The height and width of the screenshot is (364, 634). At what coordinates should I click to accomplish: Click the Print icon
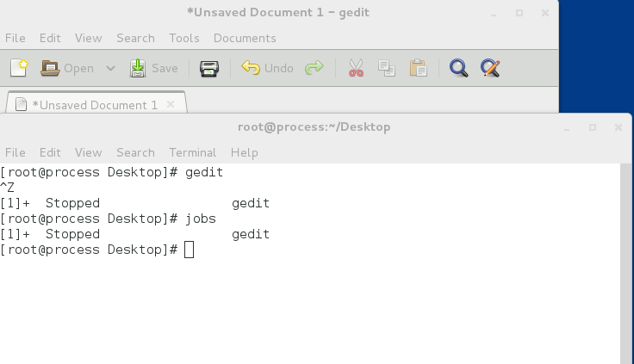[209, 68]
